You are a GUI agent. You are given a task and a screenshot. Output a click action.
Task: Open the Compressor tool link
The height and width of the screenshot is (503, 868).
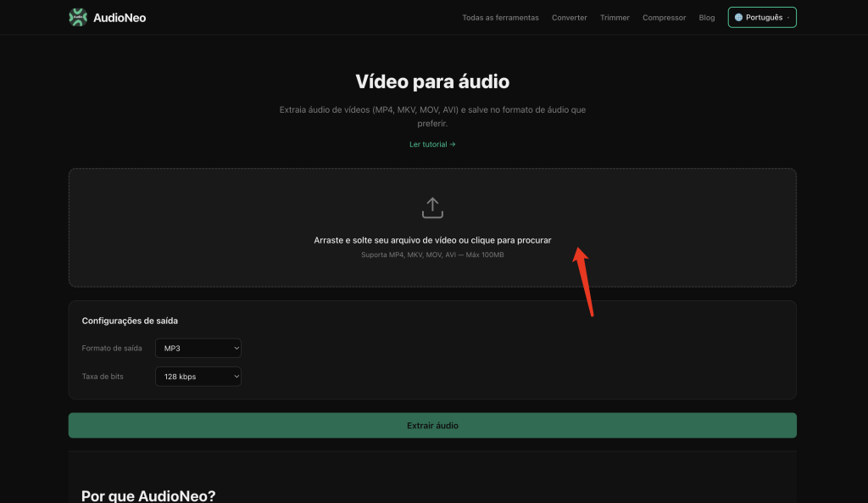click(664, 18)
